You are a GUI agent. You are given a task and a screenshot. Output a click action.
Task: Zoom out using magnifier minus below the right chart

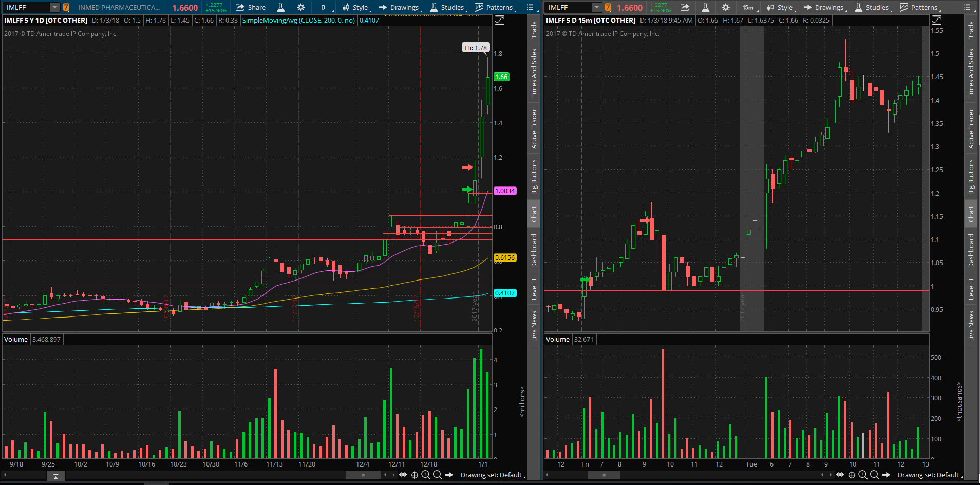874,475
